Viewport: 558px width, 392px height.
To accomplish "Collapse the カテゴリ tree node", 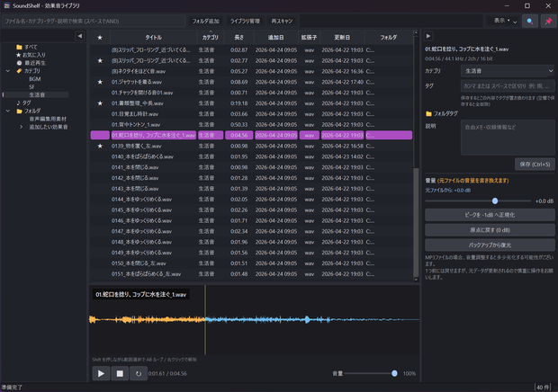I will point(8,71).
